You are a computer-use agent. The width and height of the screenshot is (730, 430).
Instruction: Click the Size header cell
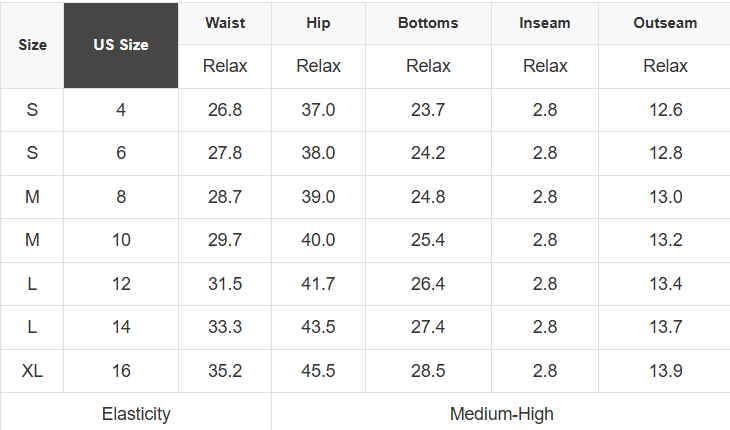click(32, 45)
